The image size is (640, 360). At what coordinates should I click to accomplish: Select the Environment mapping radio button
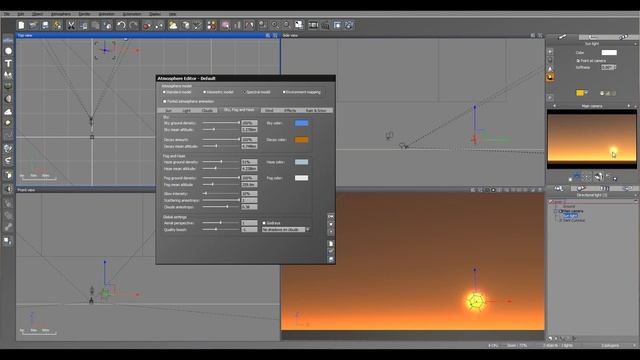pos(284,92)
